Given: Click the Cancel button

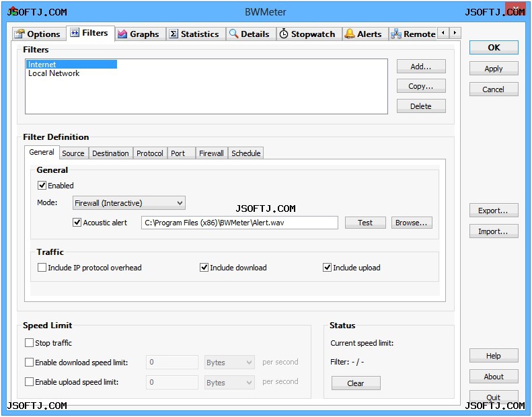Looking at the screenshot, I should [494, 89].
